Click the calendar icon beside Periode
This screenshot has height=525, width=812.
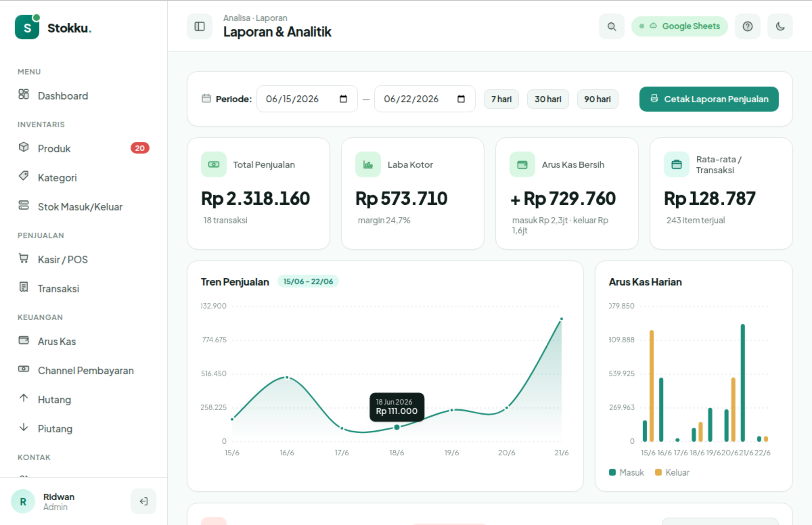pyautogui.click(x=206, y=98)
